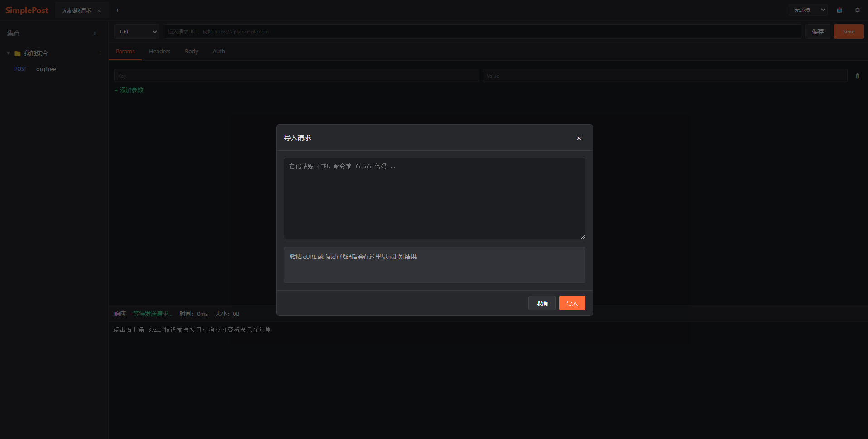The height and width of the screenshot is (439, 868).
Task: Switch to the Body tab
Action: 192,52
